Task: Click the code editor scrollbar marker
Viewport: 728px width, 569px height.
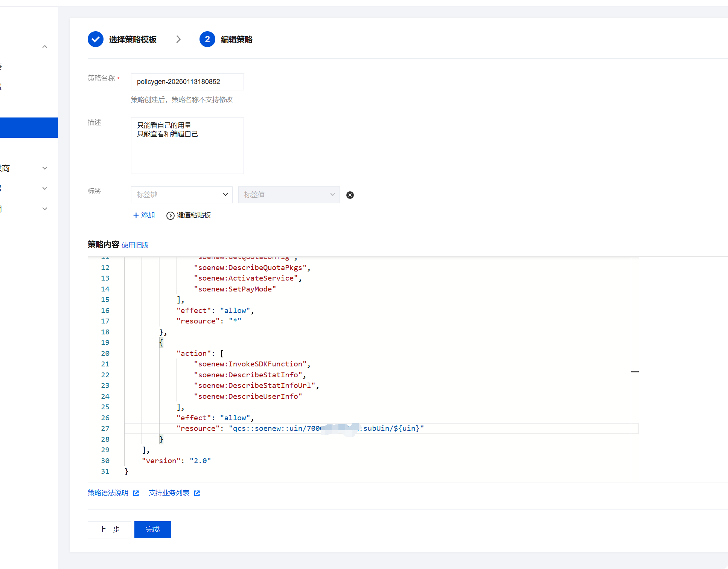Action: point(635,372)
